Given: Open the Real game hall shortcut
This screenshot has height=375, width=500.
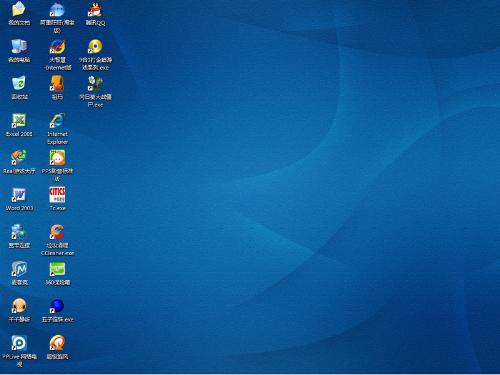Looking at the screenshot, I should tap(19, 157).
